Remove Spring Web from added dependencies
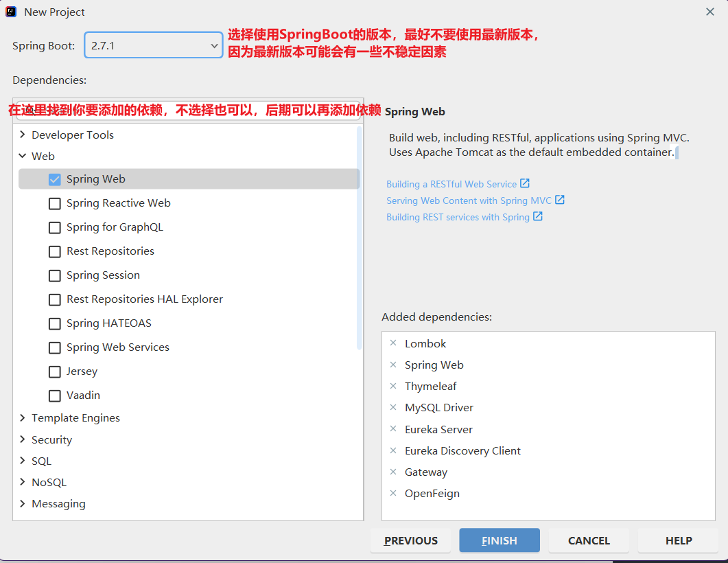Screen dimensions: 728x563 click(x=393, y=365)
